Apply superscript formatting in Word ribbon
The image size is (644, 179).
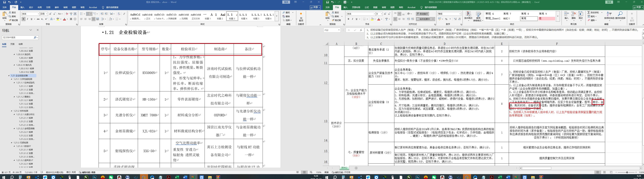click(x=46, y=19)
